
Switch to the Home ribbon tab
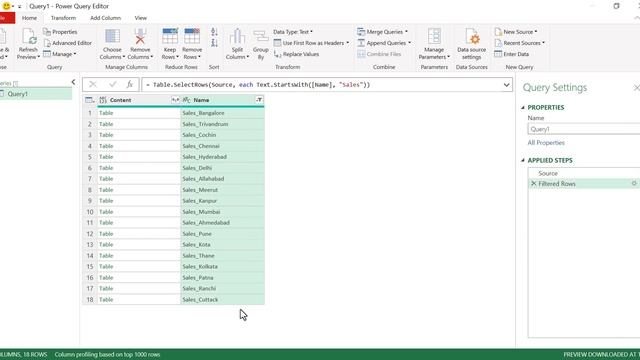[29, 18]
